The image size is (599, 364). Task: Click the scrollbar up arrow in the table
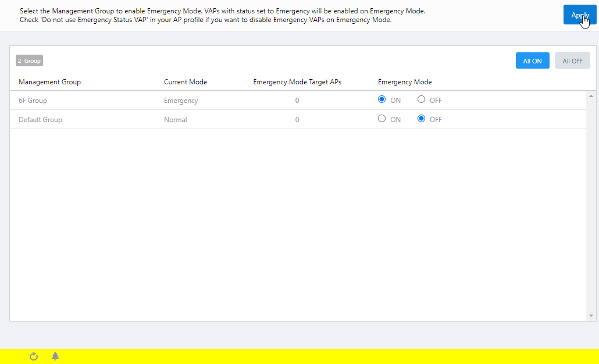(x=591, y=95)
